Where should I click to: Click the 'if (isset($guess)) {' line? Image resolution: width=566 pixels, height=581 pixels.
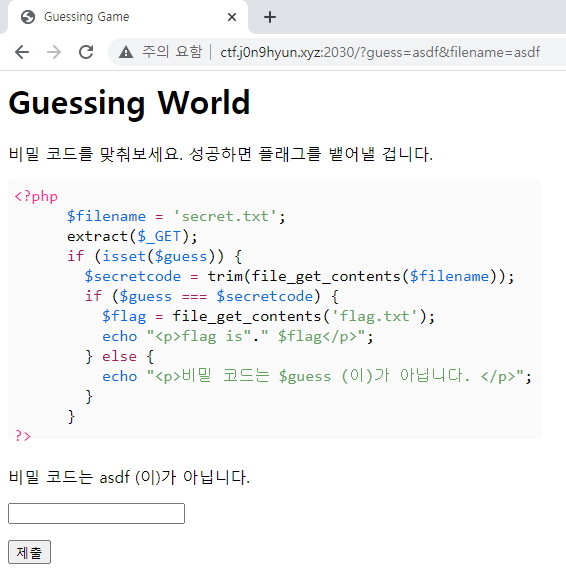[x=154, y=256]
